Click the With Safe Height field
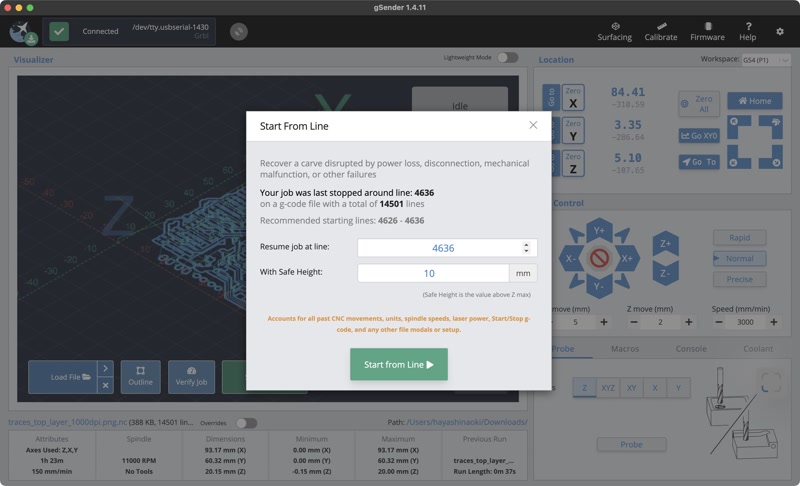Screen dimensions: 800x486 point(433,273)
